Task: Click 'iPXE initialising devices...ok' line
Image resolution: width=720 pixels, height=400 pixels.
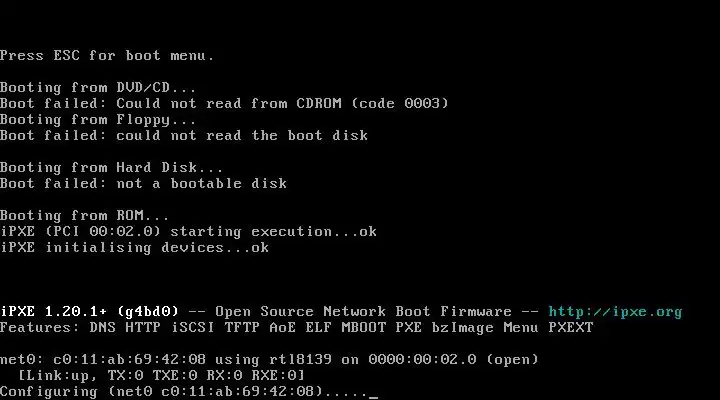Action: click(134, 247)
